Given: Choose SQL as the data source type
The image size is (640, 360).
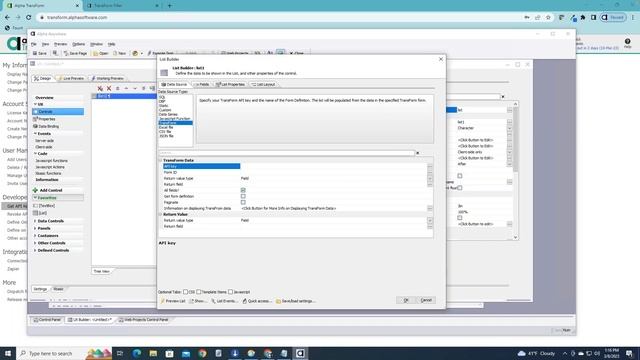Looking at the screenshot, I should [162, 97].
